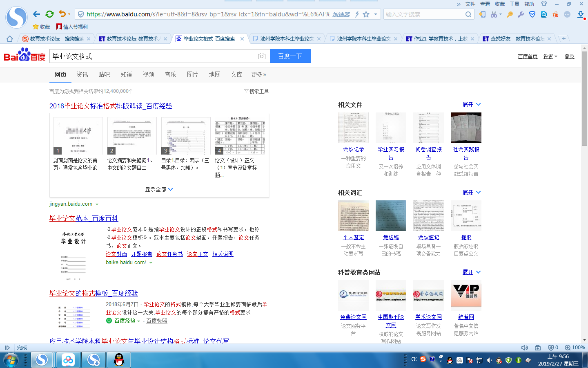This screenshot has width=588, height=368.
Task: Expand 展开 for 相关词汇 section
Action: [472, 192]
